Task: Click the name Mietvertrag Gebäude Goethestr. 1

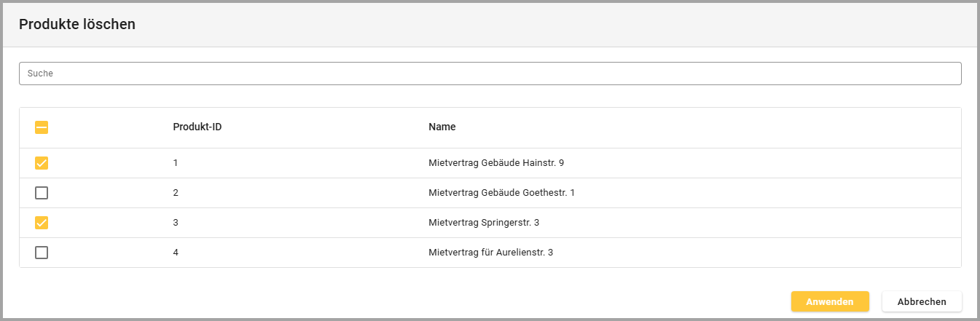Action: (x=501, y=193)
